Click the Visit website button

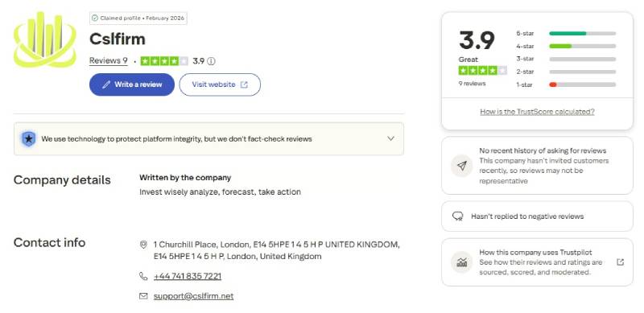[220, 84]
